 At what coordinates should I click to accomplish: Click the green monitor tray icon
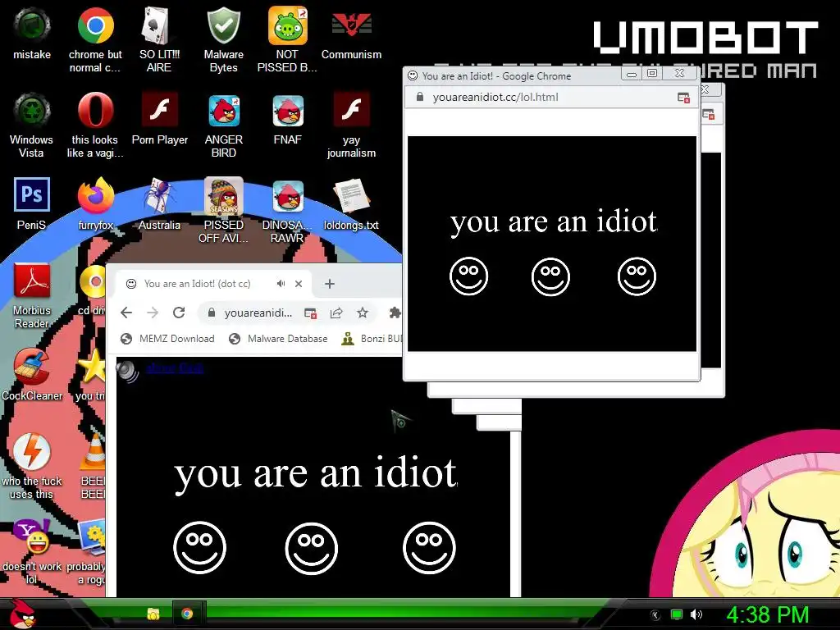[x=677, y=614]
